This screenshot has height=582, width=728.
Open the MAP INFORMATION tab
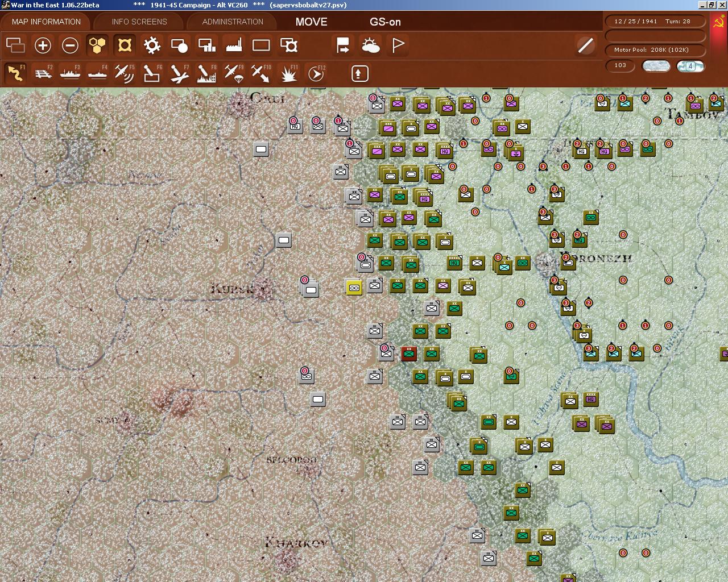pos(46,22)
